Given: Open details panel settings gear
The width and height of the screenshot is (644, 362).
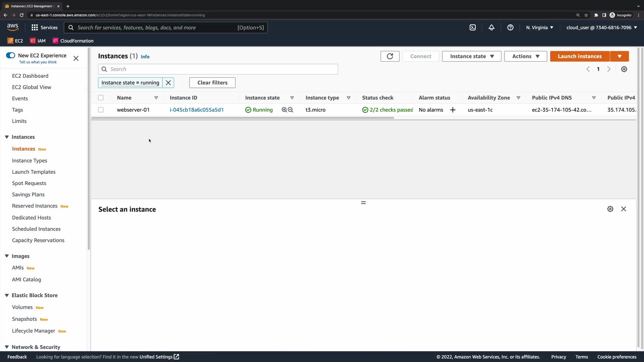Looking at the screenshot, I should coord(610,209).
